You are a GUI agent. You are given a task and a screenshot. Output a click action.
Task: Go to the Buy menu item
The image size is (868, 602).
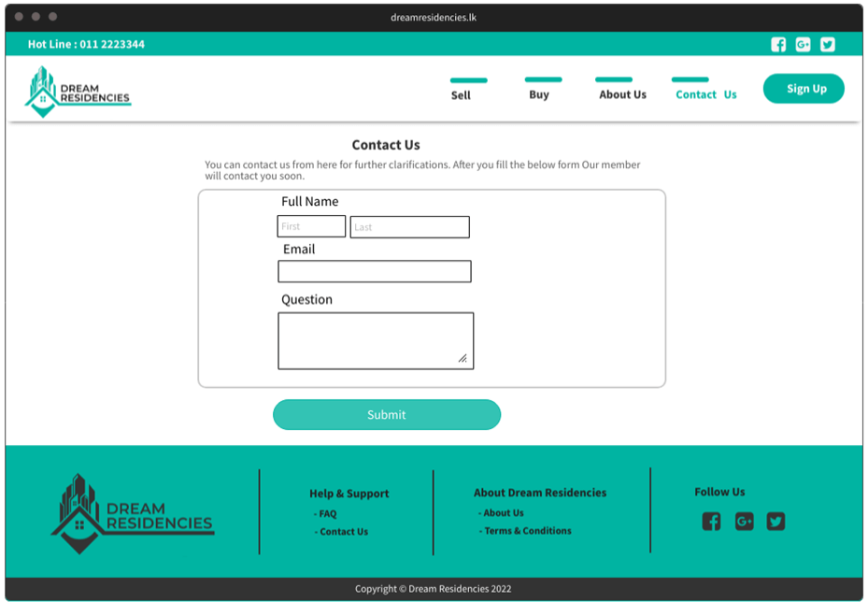[538, 94]
